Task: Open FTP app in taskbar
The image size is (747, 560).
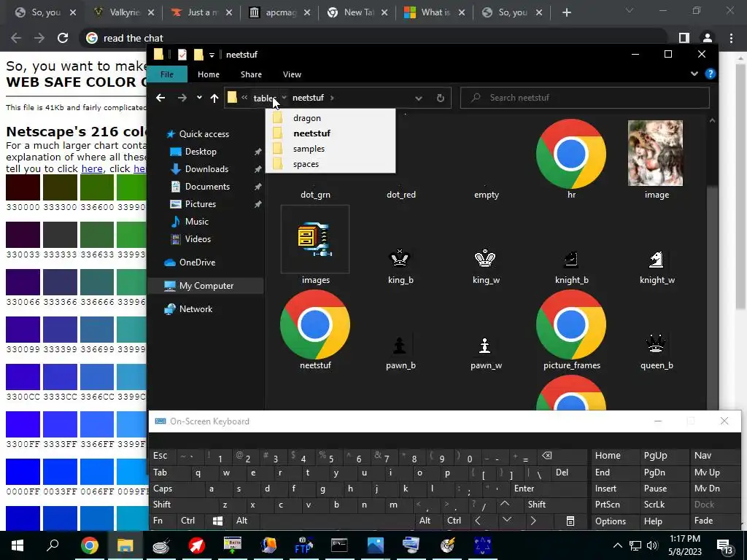Action: point(303,545)
